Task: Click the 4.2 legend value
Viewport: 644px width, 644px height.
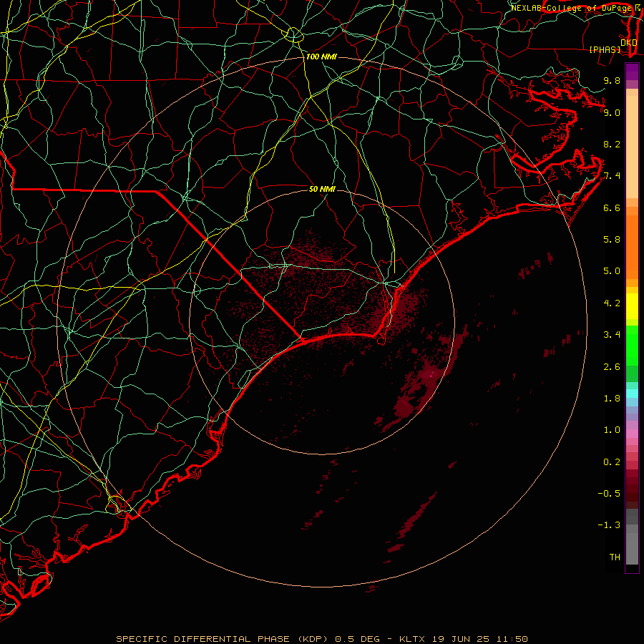Action: click(x=612, y=303)
